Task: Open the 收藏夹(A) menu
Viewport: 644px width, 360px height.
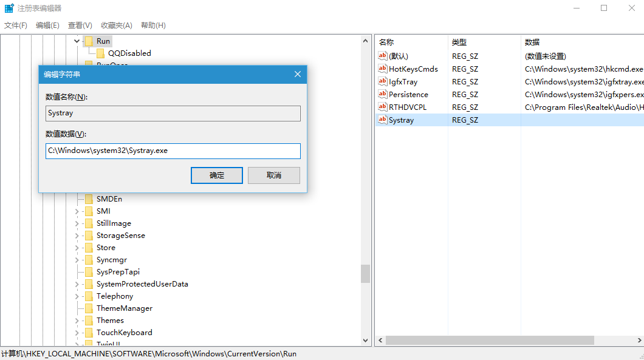Action: click(117, 25)
